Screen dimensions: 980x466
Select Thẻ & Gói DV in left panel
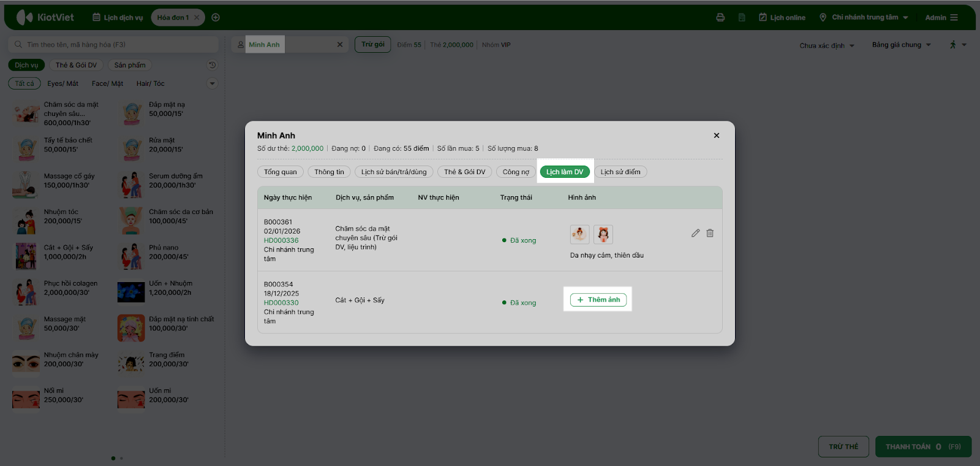[x=76, y=65]
